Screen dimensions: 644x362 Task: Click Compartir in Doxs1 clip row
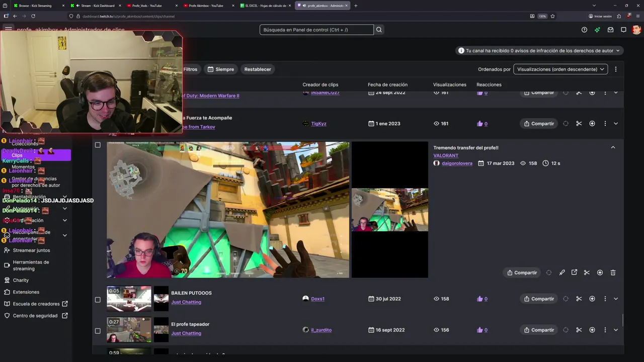539,299
